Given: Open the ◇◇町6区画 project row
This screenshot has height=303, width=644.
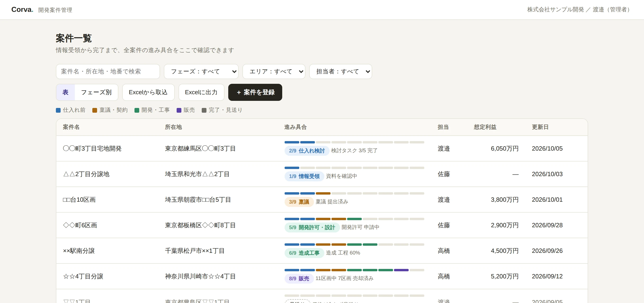Looking at the screenshot, I should (x=322, y=225).
